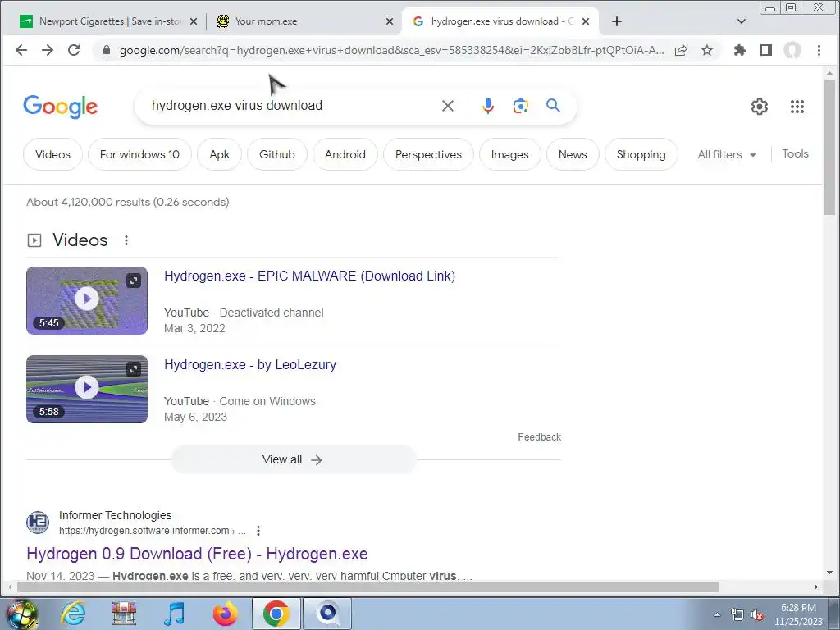Open a new browser tab

click(617, 21)
